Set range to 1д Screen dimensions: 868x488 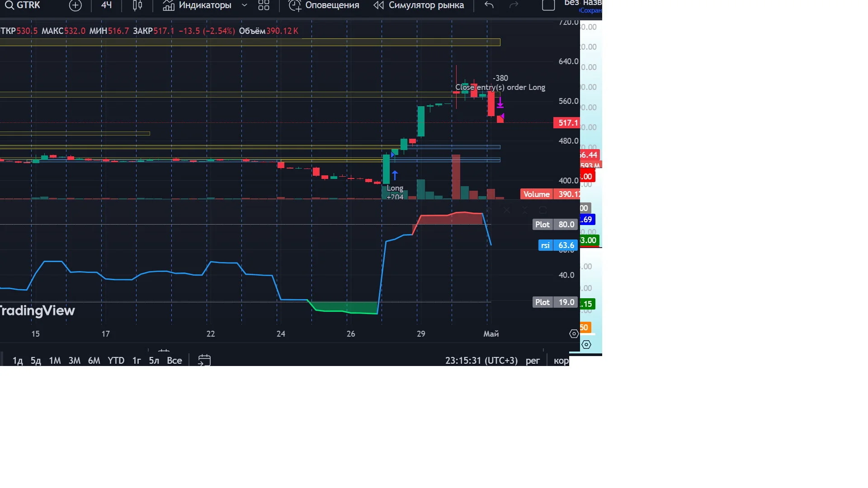[18, 361]
